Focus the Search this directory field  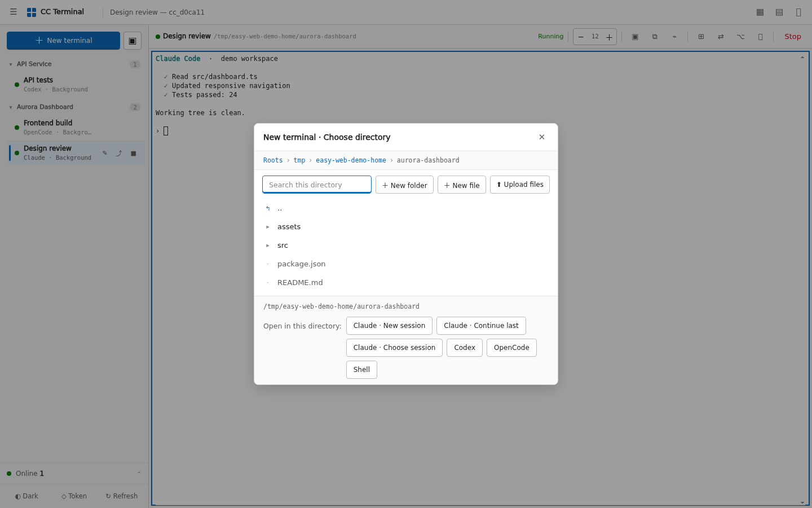tap(317, 185)
